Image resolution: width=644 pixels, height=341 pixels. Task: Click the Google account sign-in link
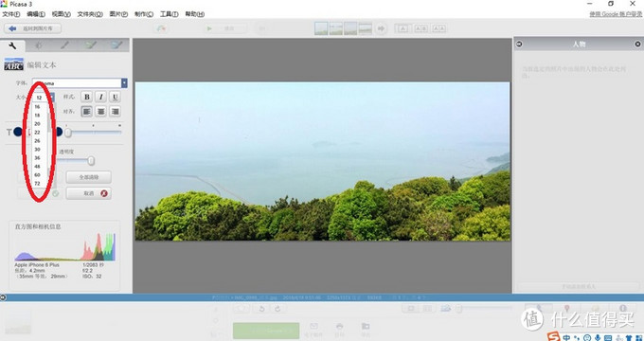pos(616,14)
